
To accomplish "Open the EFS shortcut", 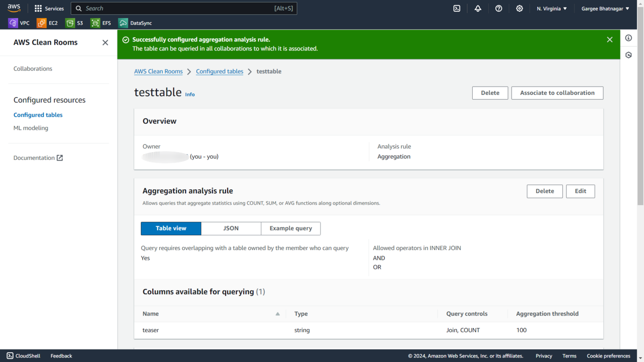I will 101,23.
